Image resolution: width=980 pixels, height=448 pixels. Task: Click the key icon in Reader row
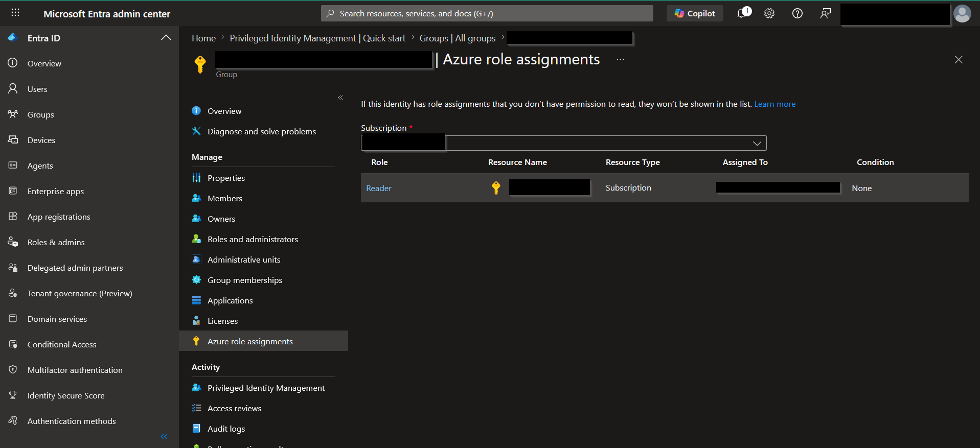[x=495, y=187]
